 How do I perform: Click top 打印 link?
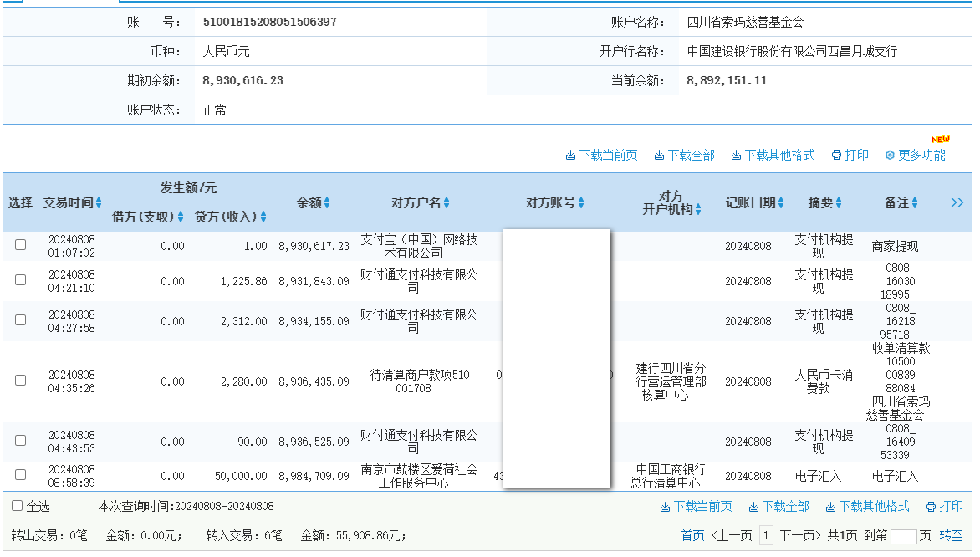(x=850, y=155)
